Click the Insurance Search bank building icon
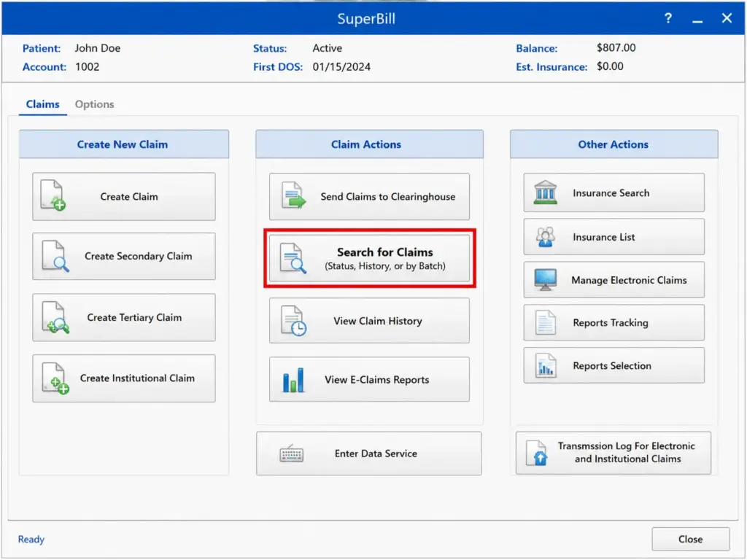Image resolution: width=747 pixels, height=560 pixels. pos(546,192)
